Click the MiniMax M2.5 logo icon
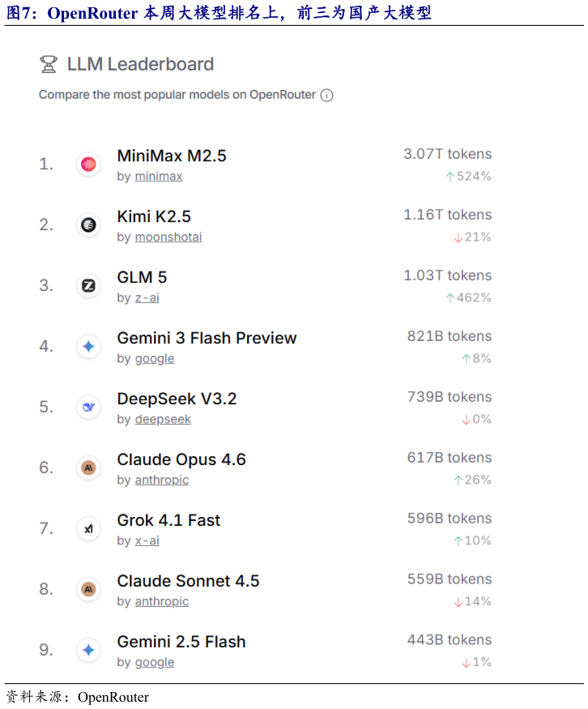 pyautogui.click(x=88, y=164)
